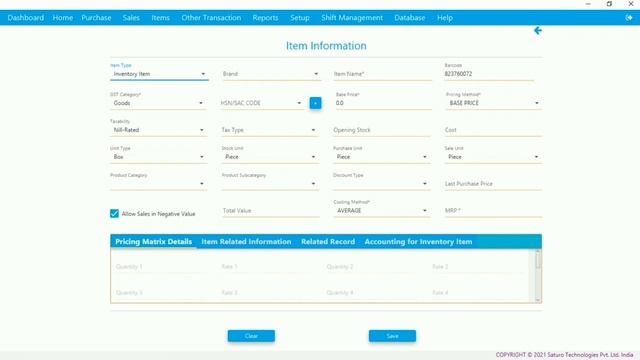Click the pricing matrix scrollbar thumb
Image resolution: width=640 pixels, height=360 pixels.
tap(538, 260)
